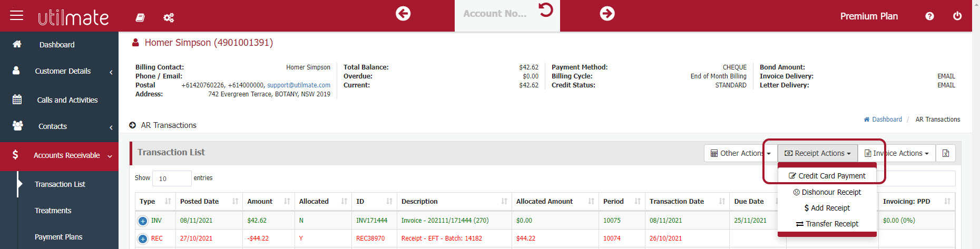Click posted date 27/10/2021

click(196, 238)
